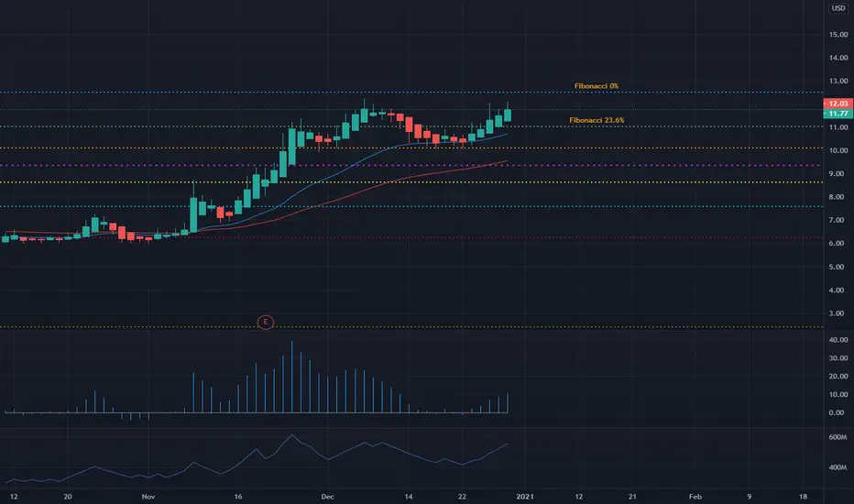Click the 15.00 price axis label
The width and height of the screenshot is (854, 504).
coord(838,34)
